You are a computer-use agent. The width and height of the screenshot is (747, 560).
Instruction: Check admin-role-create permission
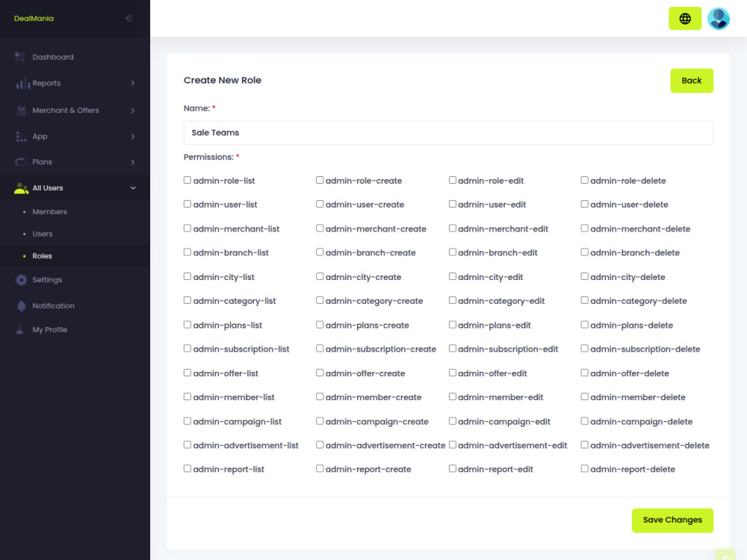pyautogui.click(x=320, y=180)
